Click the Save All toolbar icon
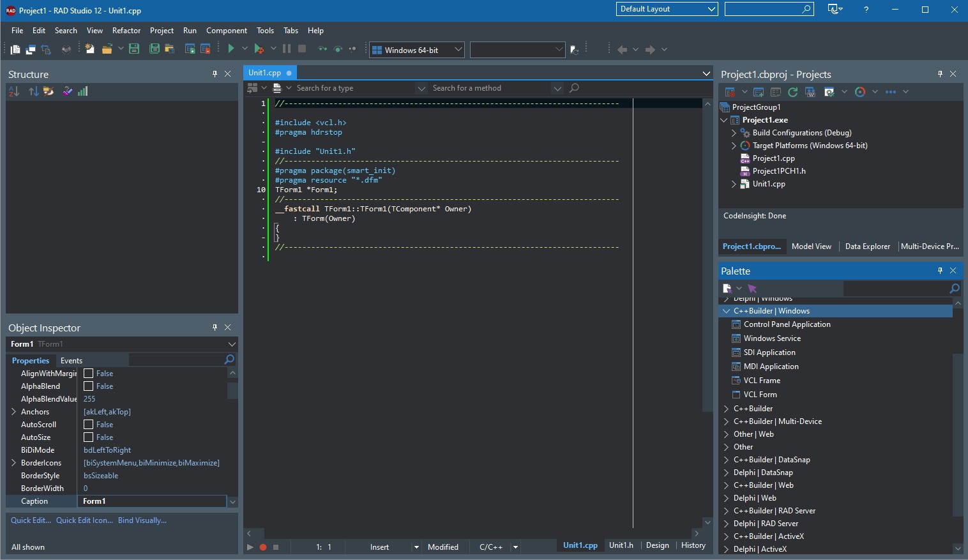This screenshot has width=968, height=560. coord(154,49)
